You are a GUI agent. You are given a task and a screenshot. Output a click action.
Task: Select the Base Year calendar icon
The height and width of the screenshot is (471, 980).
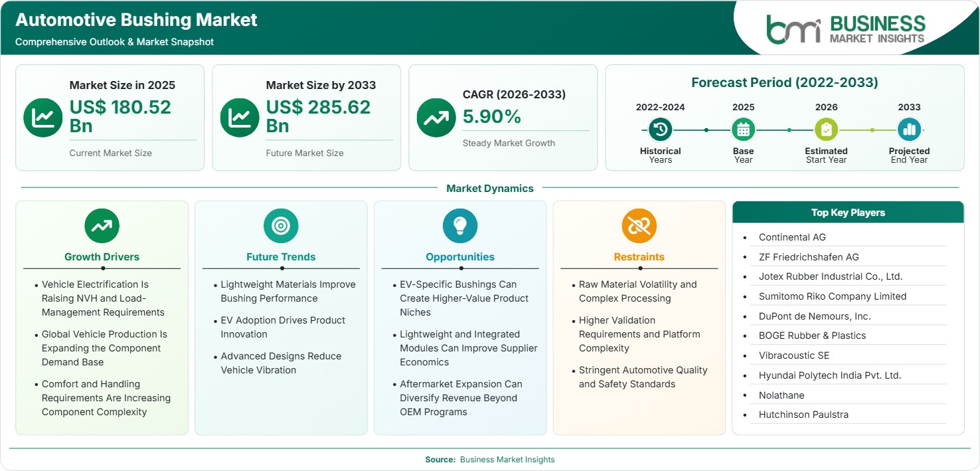(743, 130)
